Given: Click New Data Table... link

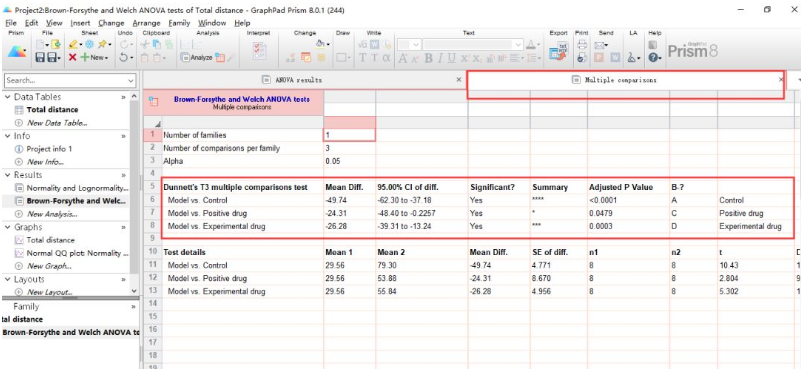Looking at the screenshot, I should (56, 123).
